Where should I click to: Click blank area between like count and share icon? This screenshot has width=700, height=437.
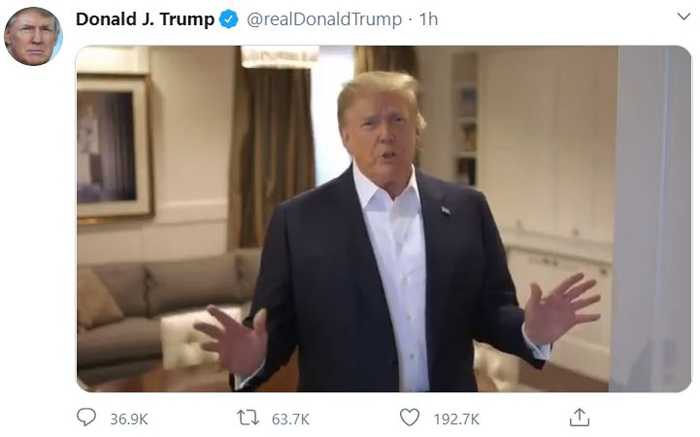click(525, 419)
